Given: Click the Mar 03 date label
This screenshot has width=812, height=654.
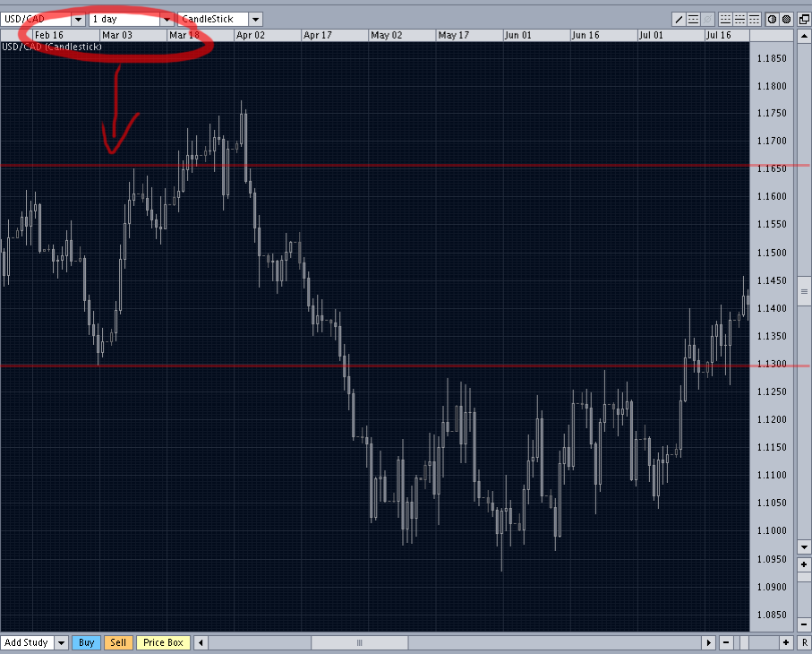Looking at the screenshot, I should (117, 35).
